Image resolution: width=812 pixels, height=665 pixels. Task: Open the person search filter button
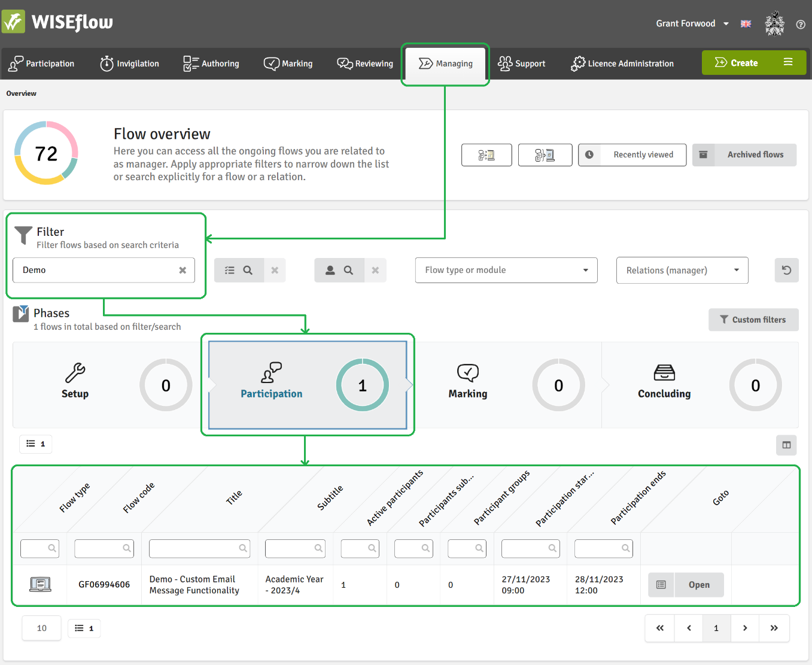click(339, 271)
